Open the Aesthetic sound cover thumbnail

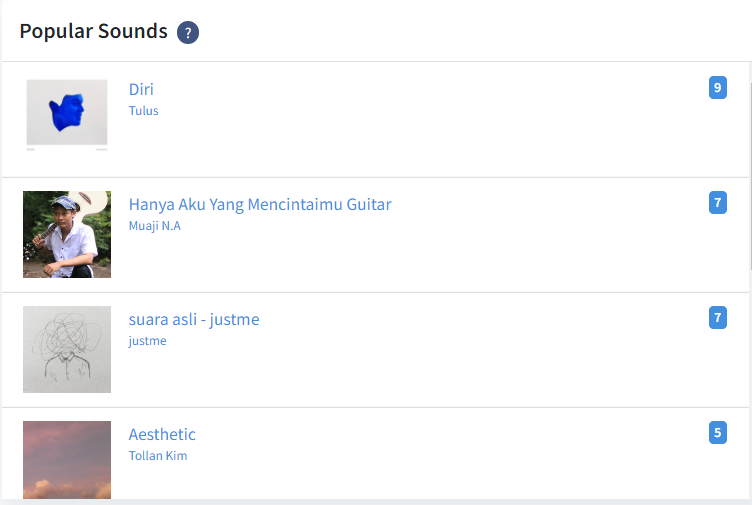[x=67, y=459]
